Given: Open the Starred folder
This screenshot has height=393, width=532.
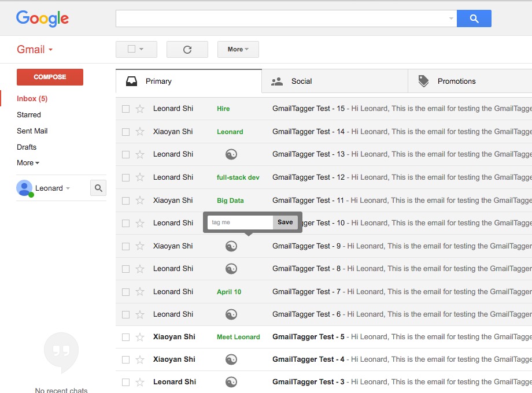Looking at the screenshot, I should [x=29, y=115].
